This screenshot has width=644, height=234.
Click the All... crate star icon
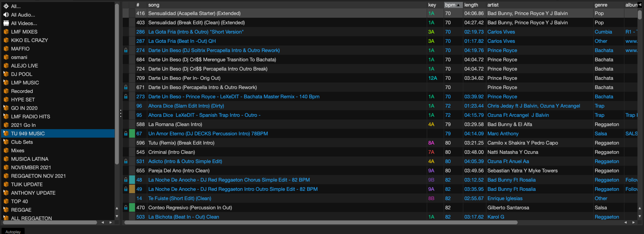(6, 6)
